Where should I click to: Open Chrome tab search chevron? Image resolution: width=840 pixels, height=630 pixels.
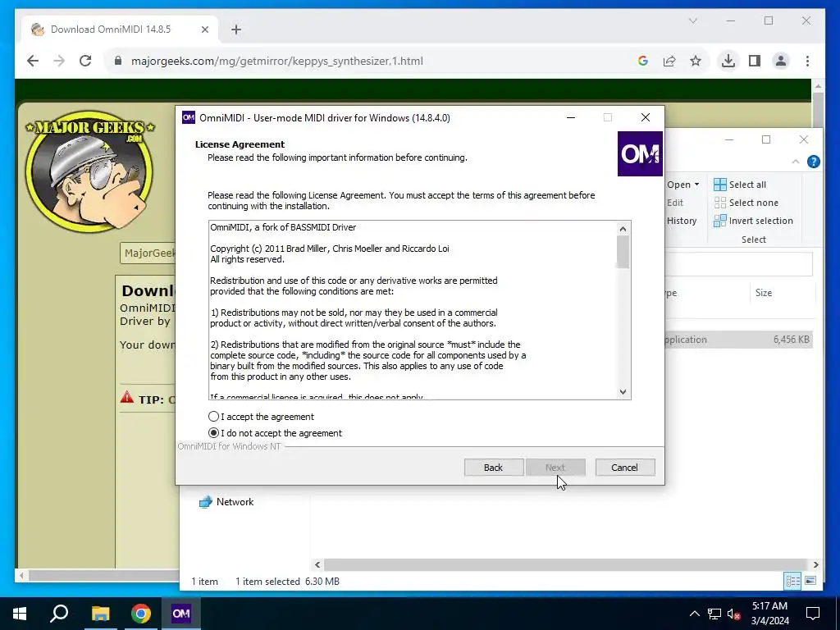pyautogui.click(x=692, y=21)
